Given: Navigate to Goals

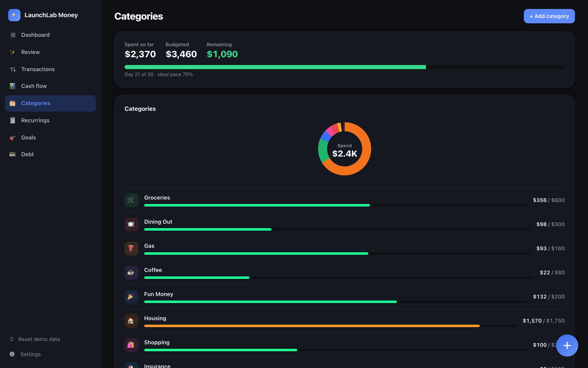Looking at the screenshot, I should pos(50,138).
